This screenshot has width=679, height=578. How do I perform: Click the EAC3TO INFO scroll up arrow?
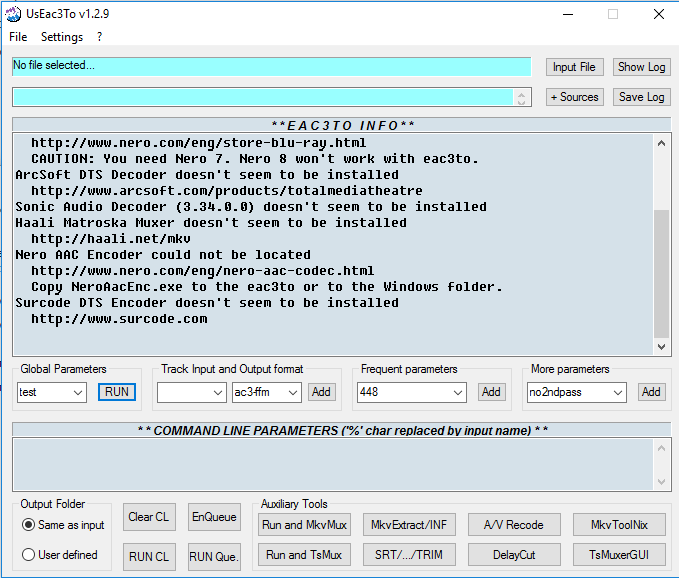point(661,143)
